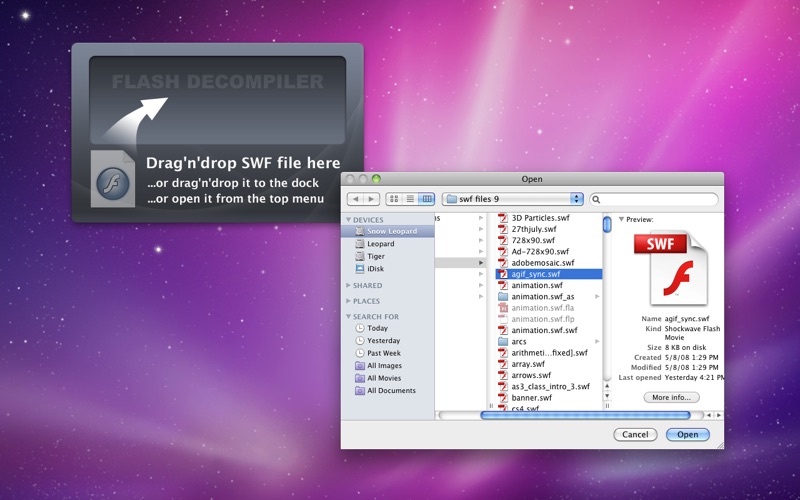This screenshot has height=500, width=800.
Task: Expand animation.swf_as folder arrow
Action: (597, 296)
